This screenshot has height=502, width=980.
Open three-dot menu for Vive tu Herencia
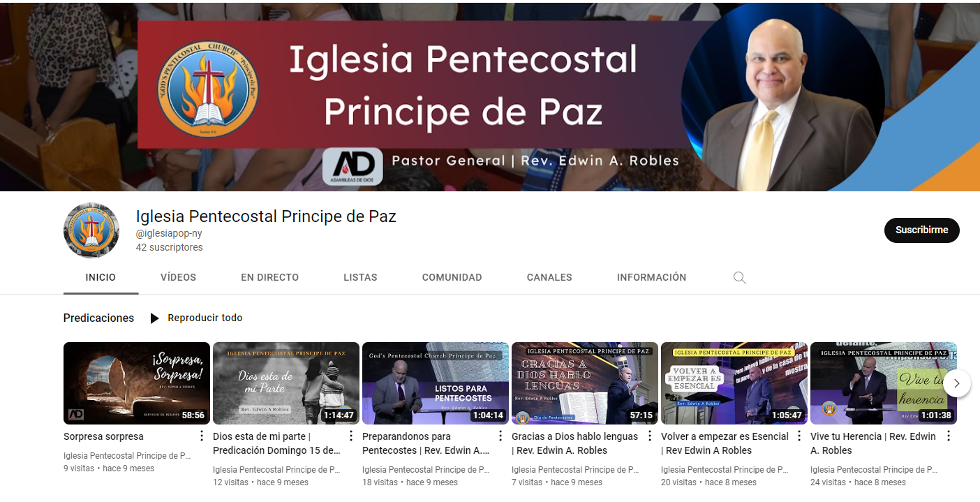point(949,436)
